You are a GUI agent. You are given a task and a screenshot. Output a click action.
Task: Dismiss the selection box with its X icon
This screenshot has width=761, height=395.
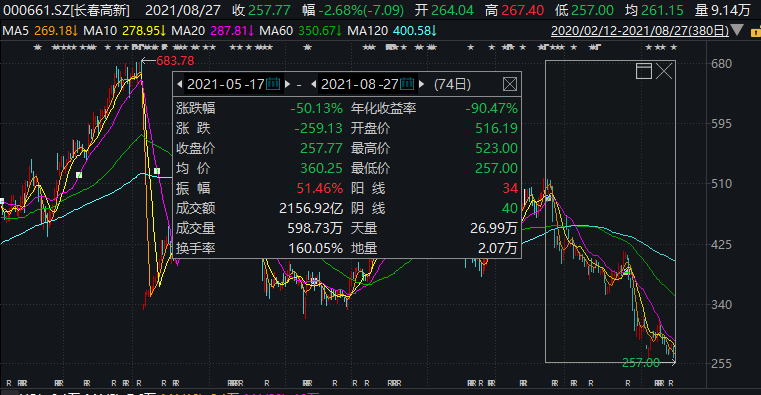(664, 71)
